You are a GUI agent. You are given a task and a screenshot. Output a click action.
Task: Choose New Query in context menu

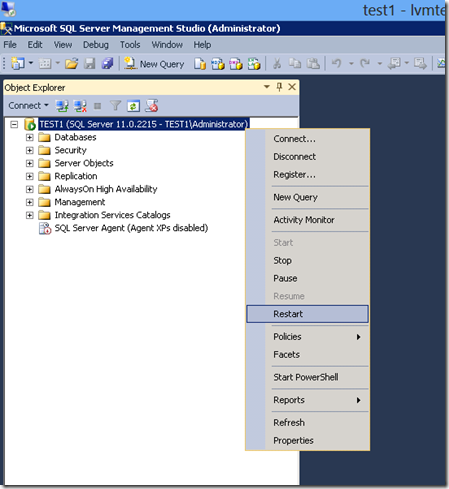tap(307, 197)
